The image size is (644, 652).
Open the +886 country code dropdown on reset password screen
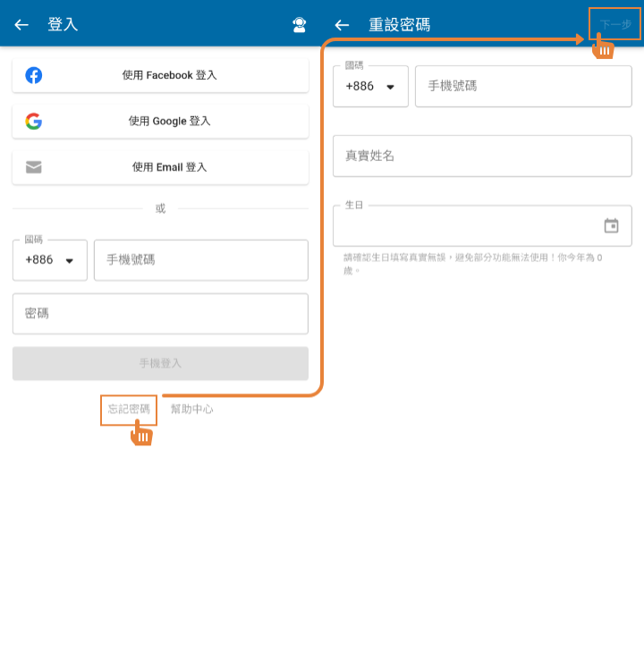(370, 87)
